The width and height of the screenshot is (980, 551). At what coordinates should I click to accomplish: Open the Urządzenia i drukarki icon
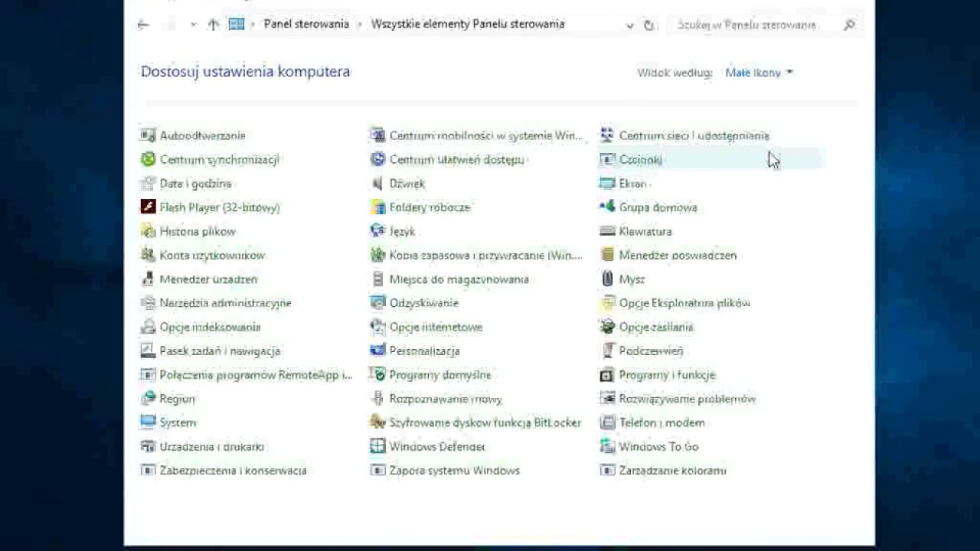148,446
